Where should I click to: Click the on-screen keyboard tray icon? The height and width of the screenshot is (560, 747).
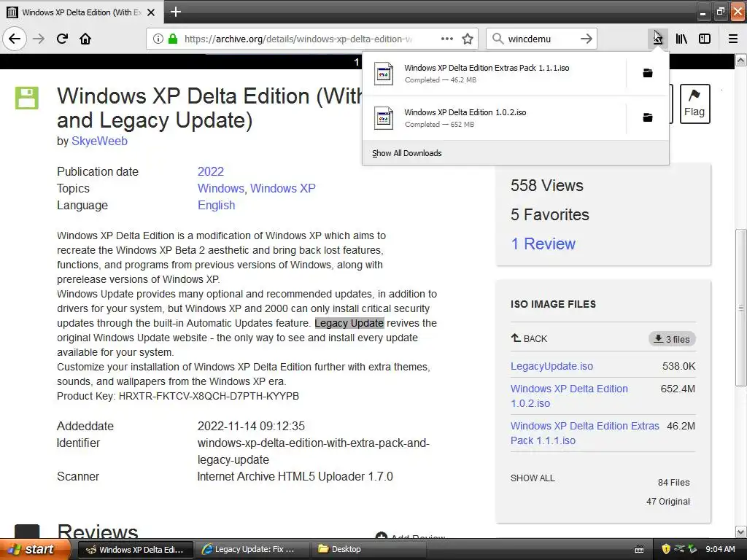point(639,550)
